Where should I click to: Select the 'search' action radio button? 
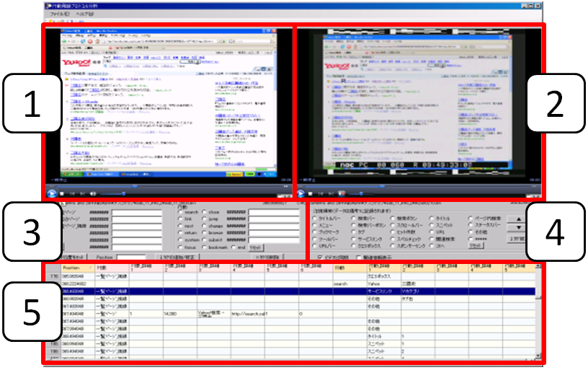[x=181, y=213]
